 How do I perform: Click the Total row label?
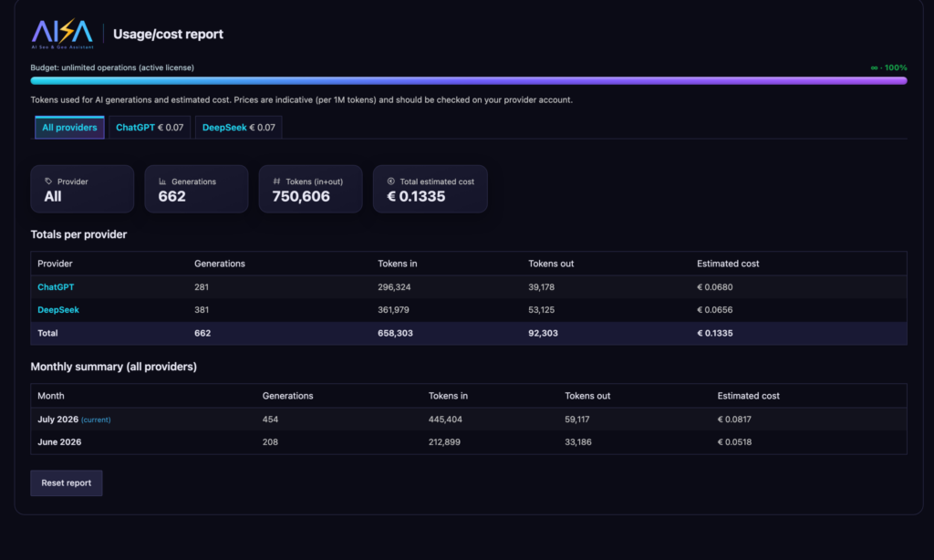(x=47, y=333)
